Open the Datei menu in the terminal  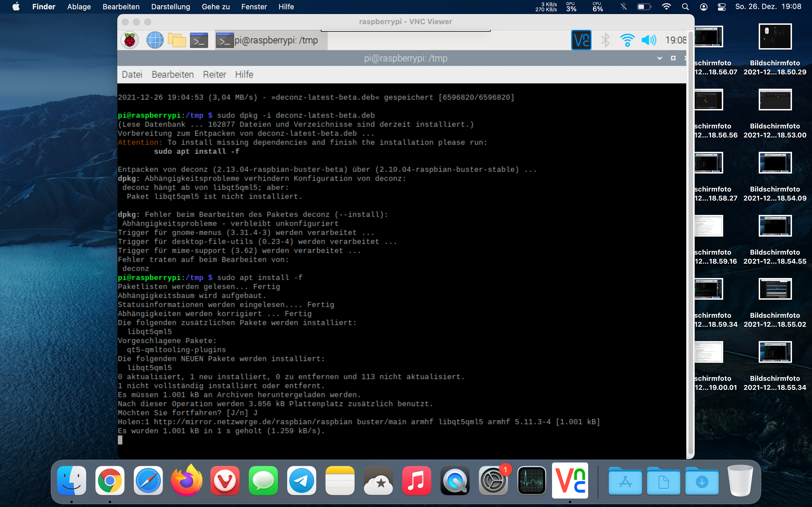click(132, 74)
